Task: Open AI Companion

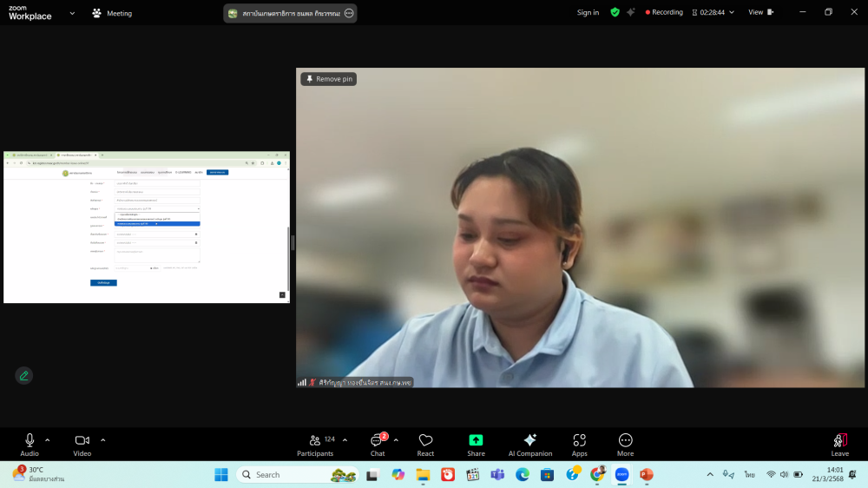Action: pyautogui.click(x=529, y=445)
